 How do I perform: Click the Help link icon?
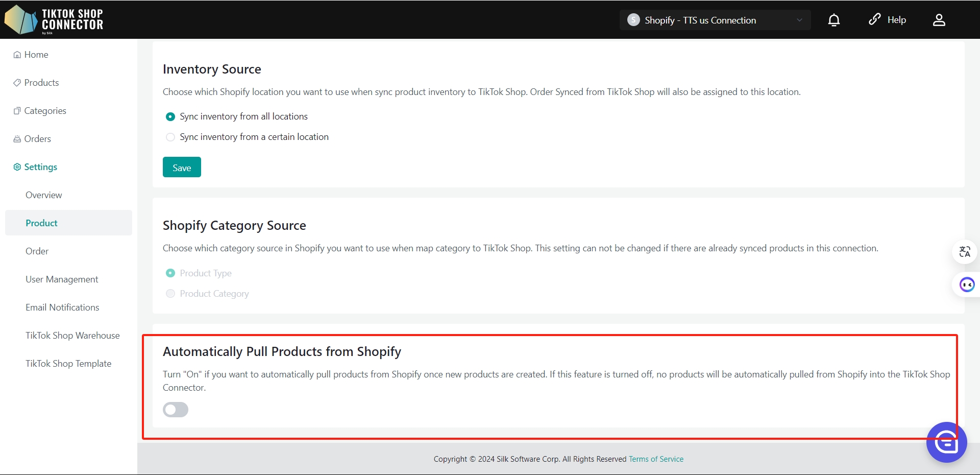point(875,19)
